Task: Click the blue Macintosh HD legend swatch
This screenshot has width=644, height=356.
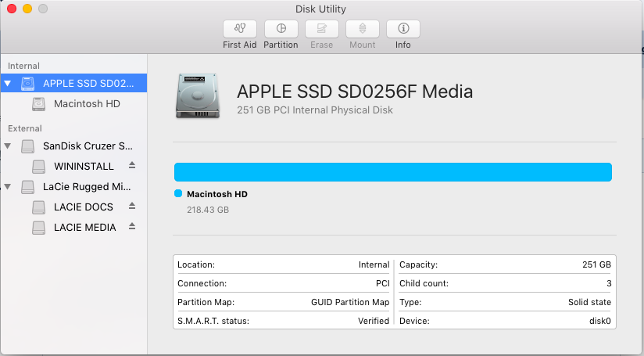Action: pyautogui.click(x=178, y=193)
